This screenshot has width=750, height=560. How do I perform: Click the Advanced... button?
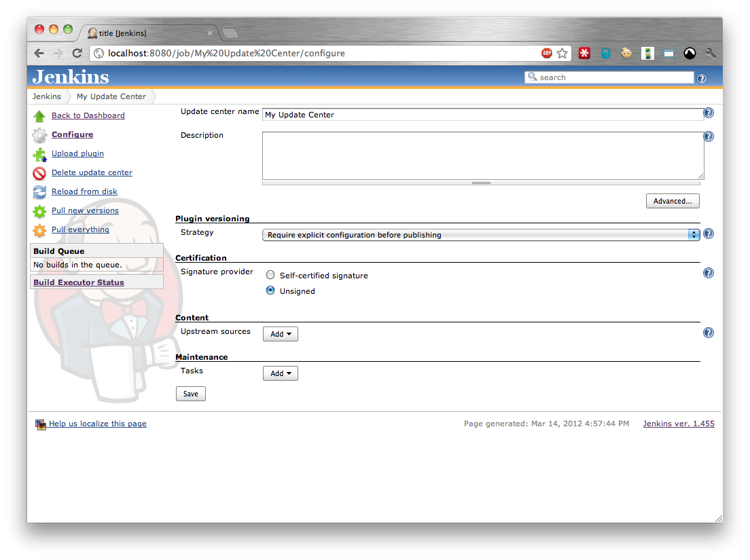point(673,201)
